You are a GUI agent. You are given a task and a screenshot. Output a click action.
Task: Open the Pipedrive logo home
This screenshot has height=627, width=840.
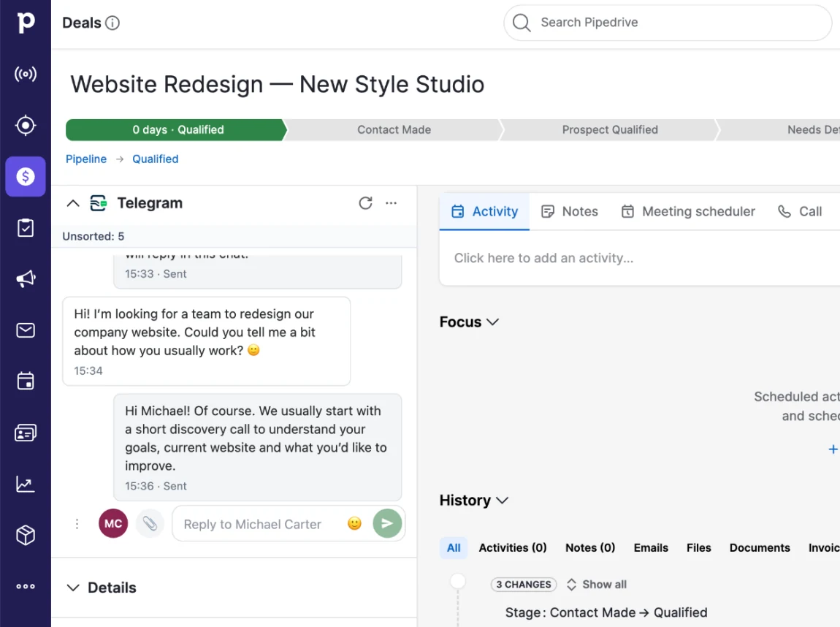[25, 23]
